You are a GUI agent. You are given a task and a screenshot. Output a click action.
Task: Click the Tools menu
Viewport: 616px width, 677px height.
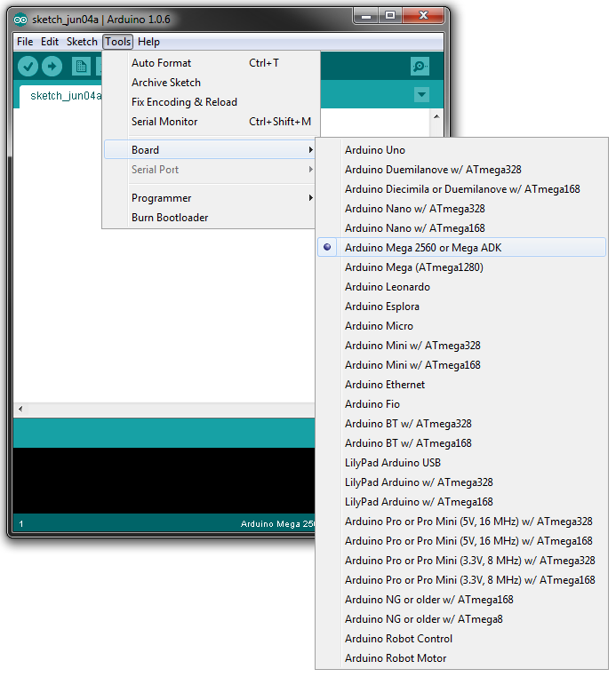point(118,42)
